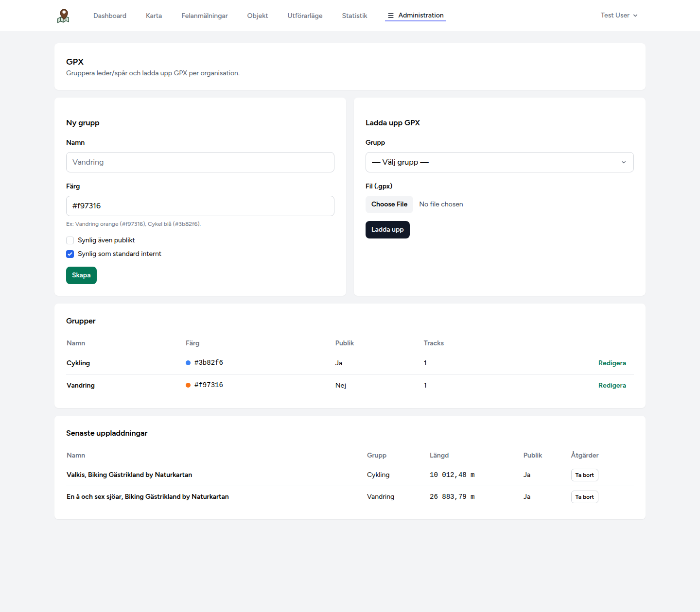Switch to Utförarläge
The image size is (700, 612).
[305, 16]
